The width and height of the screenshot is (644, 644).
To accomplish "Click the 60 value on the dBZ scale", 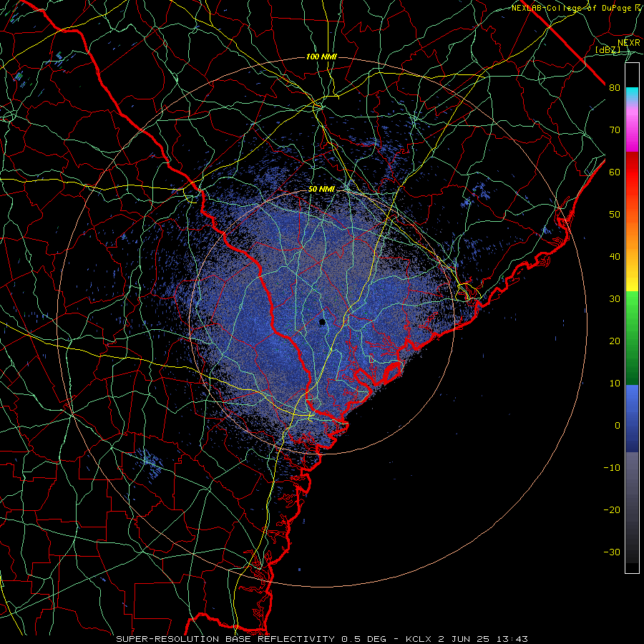I will (615, 172).
